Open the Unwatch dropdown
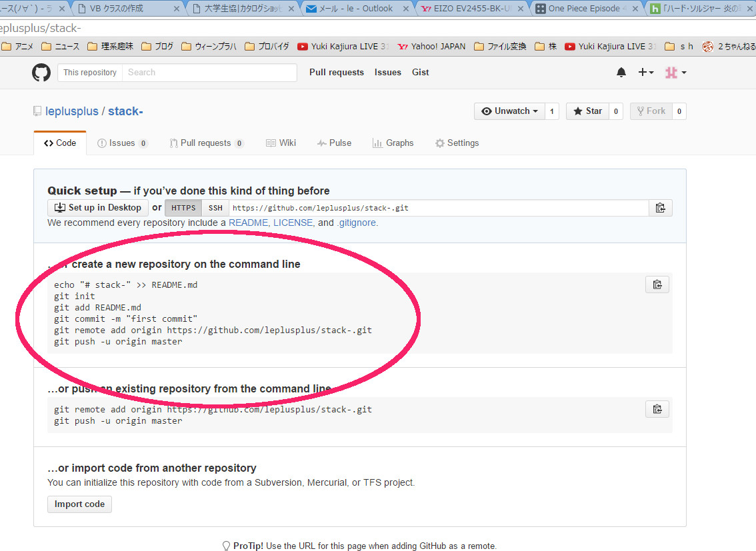The image size is (756, 551). click(509, 111)
